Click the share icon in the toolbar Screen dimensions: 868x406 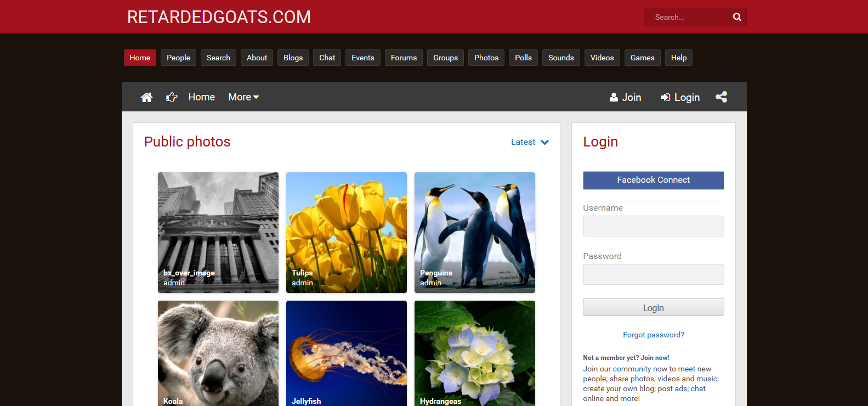click(721, 97)
